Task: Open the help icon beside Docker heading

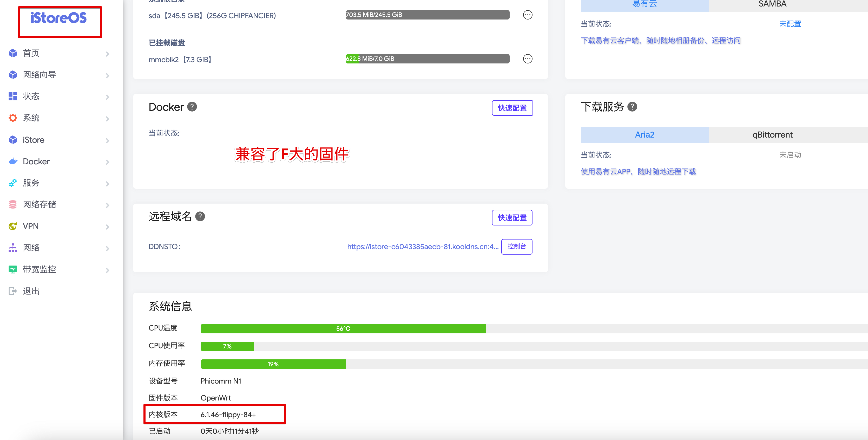Action: pyautogui.click(x=192, y=107)
